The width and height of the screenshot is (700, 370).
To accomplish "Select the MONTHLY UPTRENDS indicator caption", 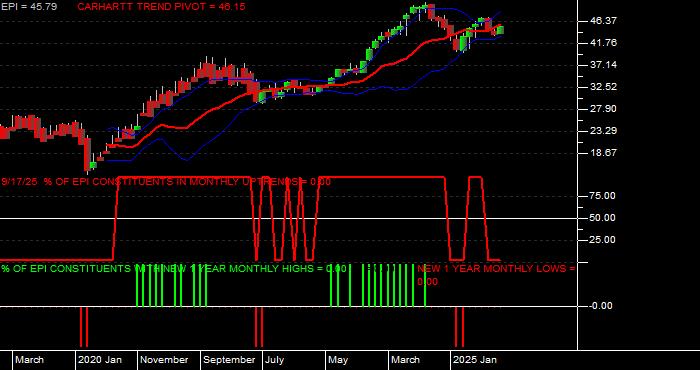I will pyautogui.click(x=166, y=182).
